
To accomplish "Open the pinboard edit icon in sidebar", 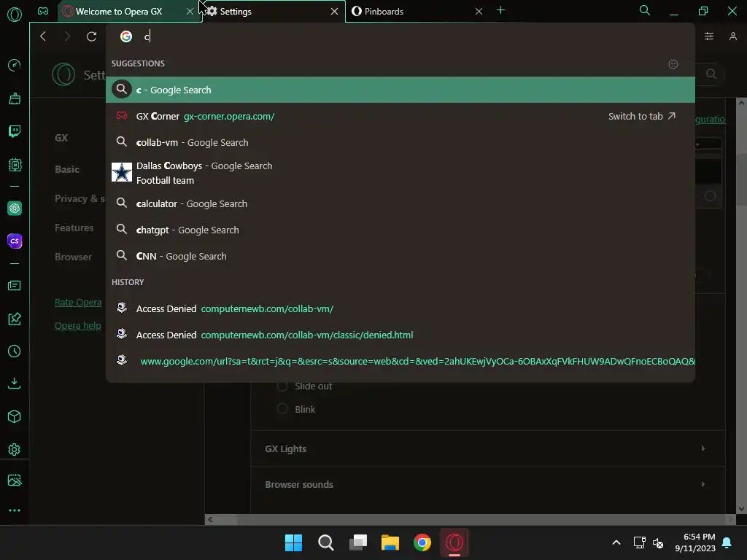I will (15, 319).
